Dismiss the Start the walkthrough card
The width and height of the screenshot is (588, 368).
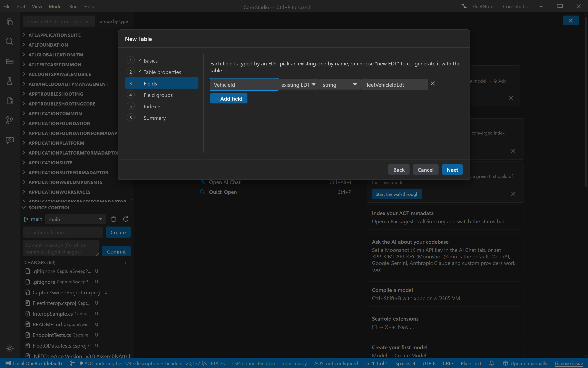pyautogui.click(x=513, y=194)
